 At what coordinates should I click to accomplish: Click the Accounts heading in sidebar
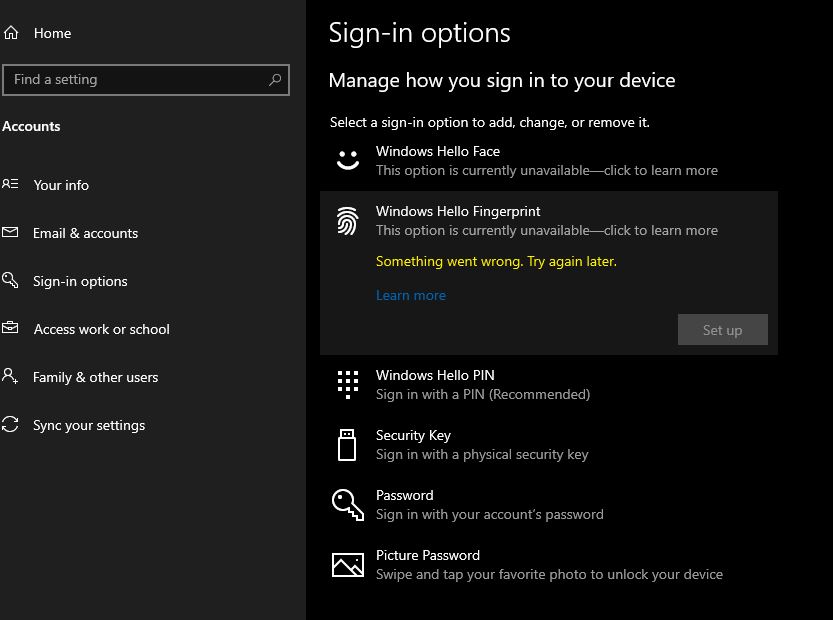[x=31, y=126]
